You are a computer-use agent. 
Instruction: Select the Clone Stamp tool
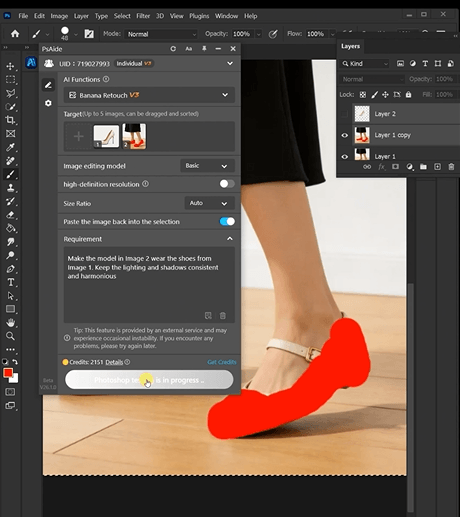(10, 188)
